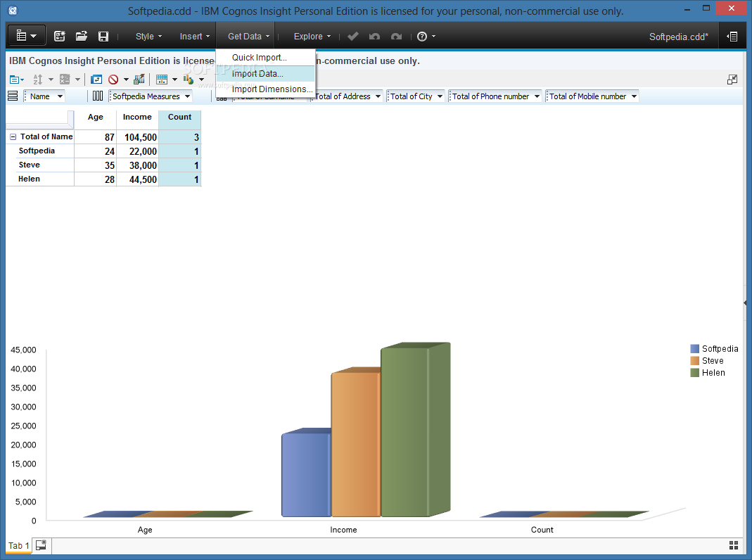Toggle the content pane icon

pyautogui.click(x=732, y=37)
